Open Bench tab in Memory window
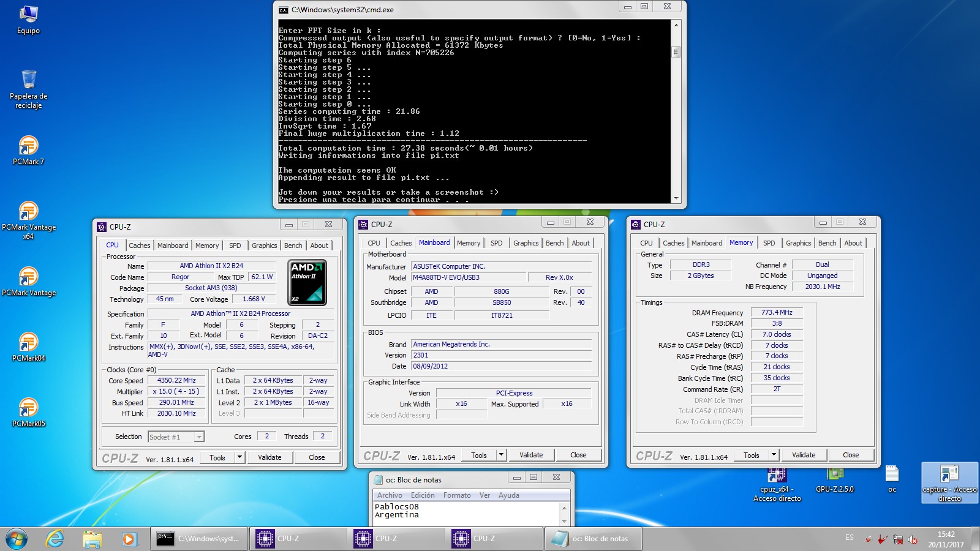The height and width of the screenshot is (551, 980). (827, 243)
